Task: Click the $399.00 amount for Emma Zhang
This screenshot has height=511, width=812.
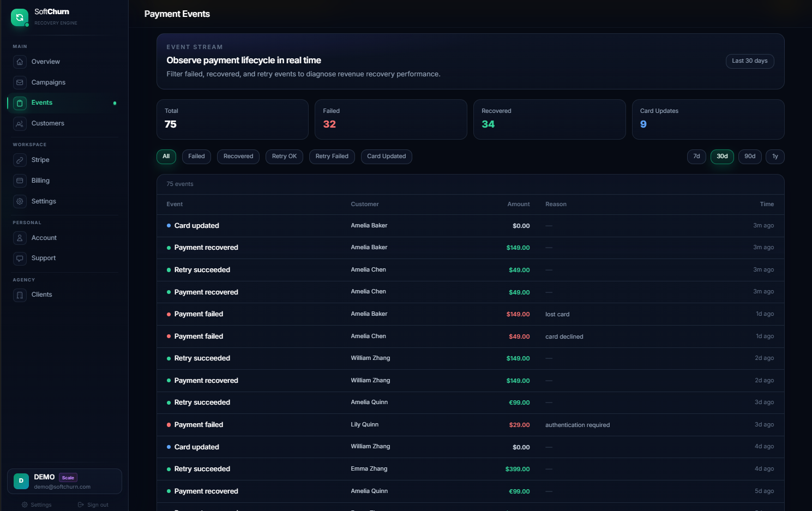Action: 518,469
